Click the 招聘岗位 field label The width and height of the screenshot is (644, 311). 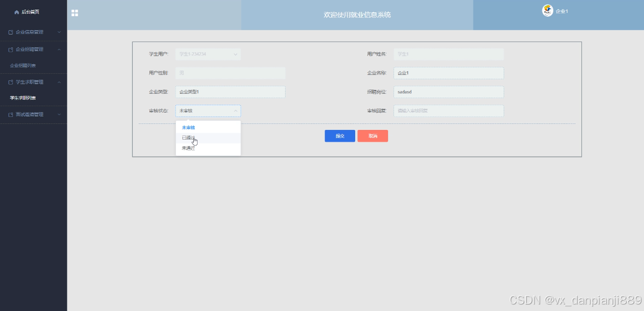click(377, 92)
